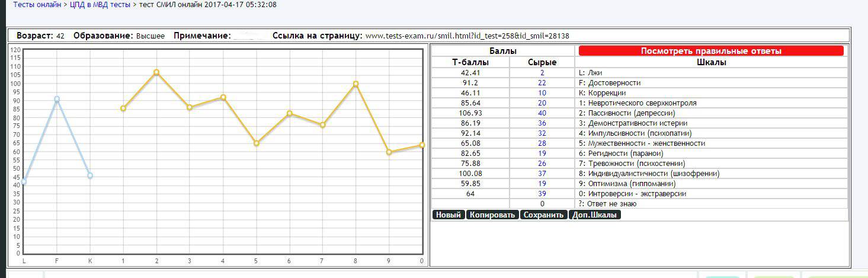Select raw score 37 for scale 8
The height and width of the screenshot is (278, 868).
(542, 174)
